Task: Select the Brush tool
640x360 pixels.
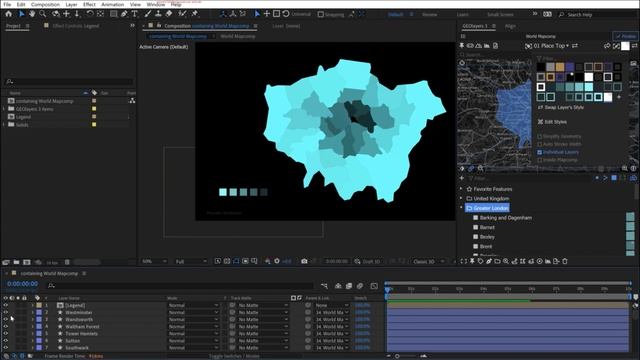Action: (148, 14)
